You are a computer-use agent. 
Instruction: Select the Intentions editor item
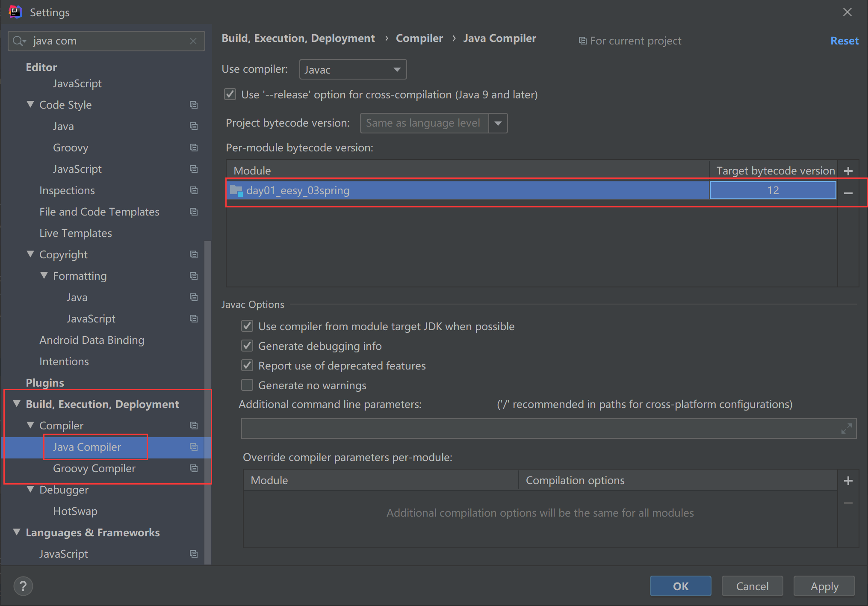[x=64, y=361]
